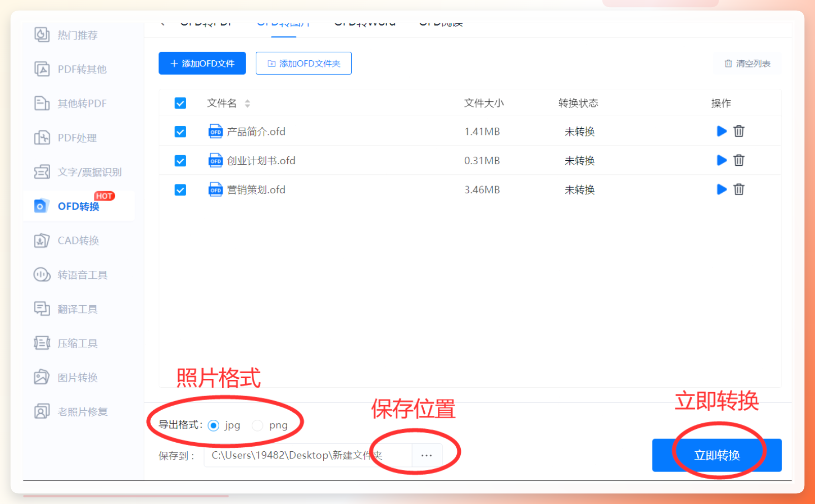
Task: Click the 3.46MB file size cell
Action: click(x=482, y=190)
